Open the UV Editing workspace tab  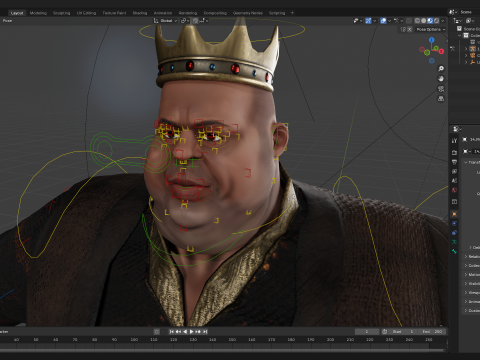tap(86, 13)
